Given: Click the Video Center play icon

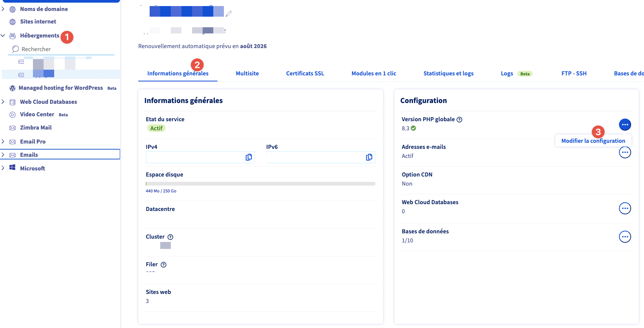Looking at the screenshot, I should 13,115.
